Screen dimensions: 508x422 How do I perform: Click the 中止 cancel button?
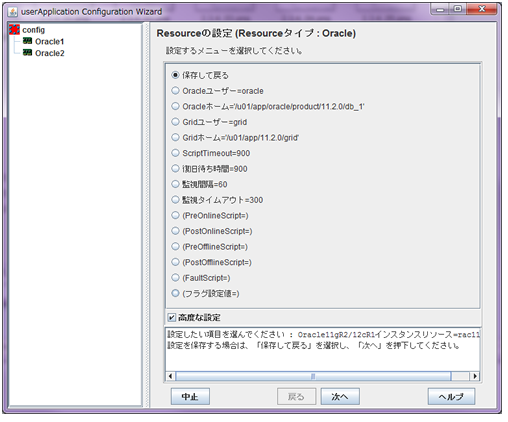190,396
